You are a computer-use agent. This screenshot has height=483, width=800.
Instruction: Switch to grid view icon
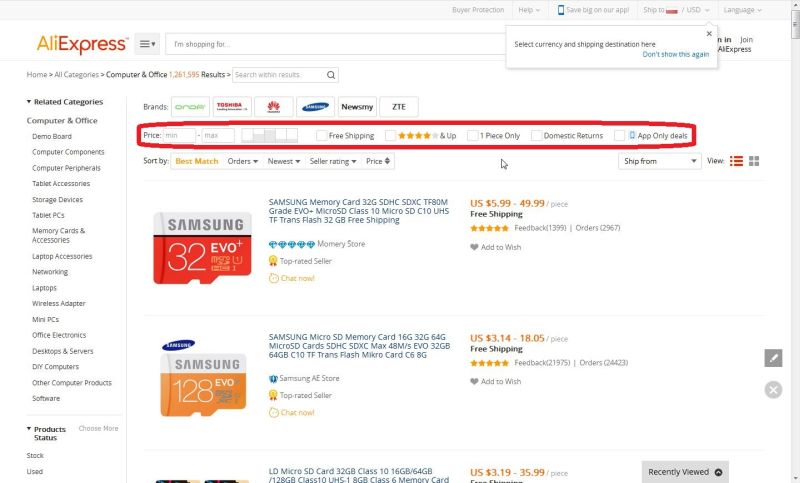tap(754, 161)
